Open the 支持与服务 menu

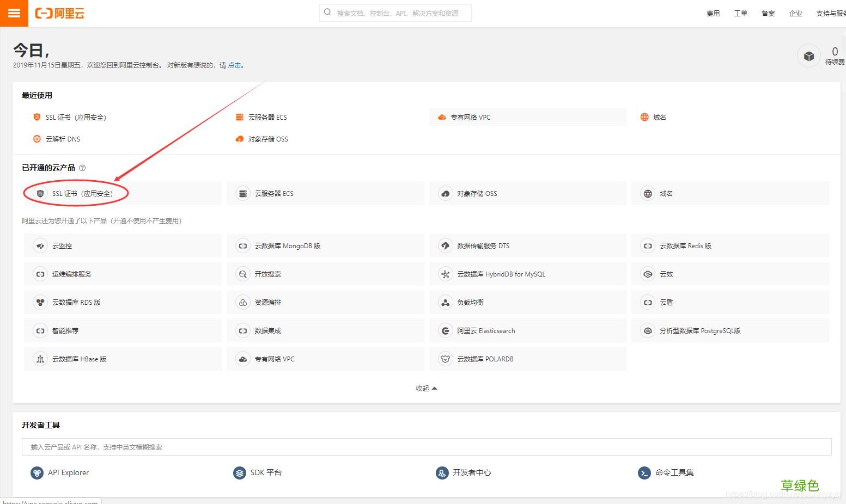[x=831, y=13]
